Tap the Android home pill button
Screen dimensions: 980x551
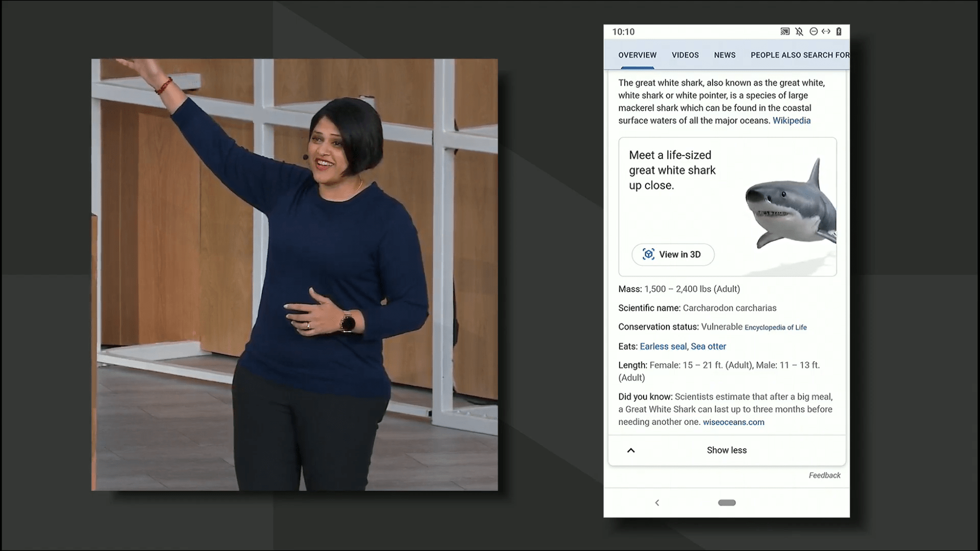[726, 503]
